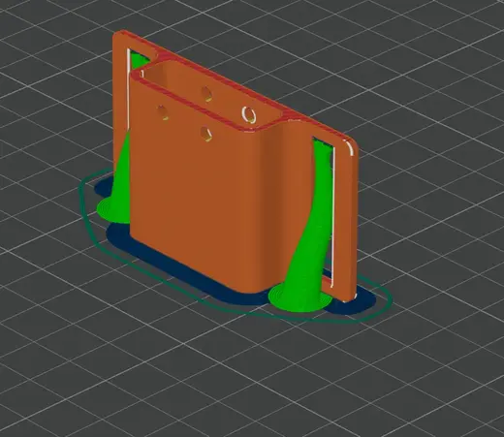The width and height of the screenshot is (504, 437).
Task: Click the upper hole on the inner back wall
Action: click(206, 94)
